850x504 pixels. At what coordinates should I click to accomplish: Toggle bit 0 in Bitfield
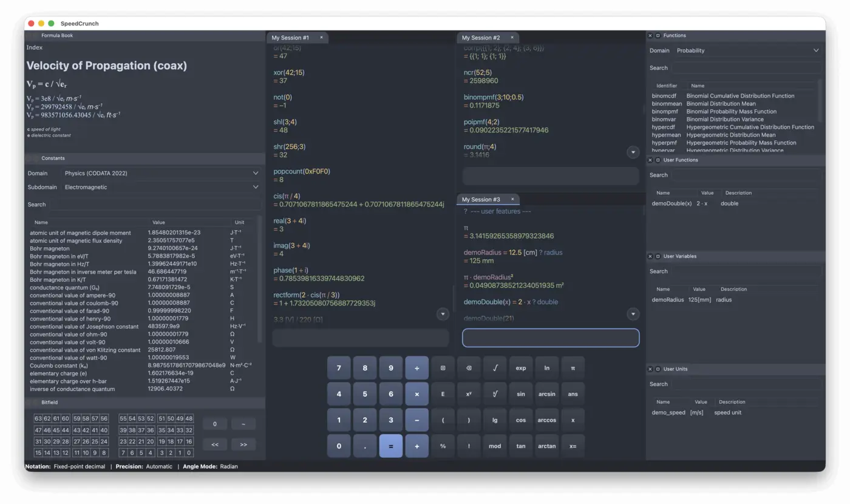tap(189, 453)
